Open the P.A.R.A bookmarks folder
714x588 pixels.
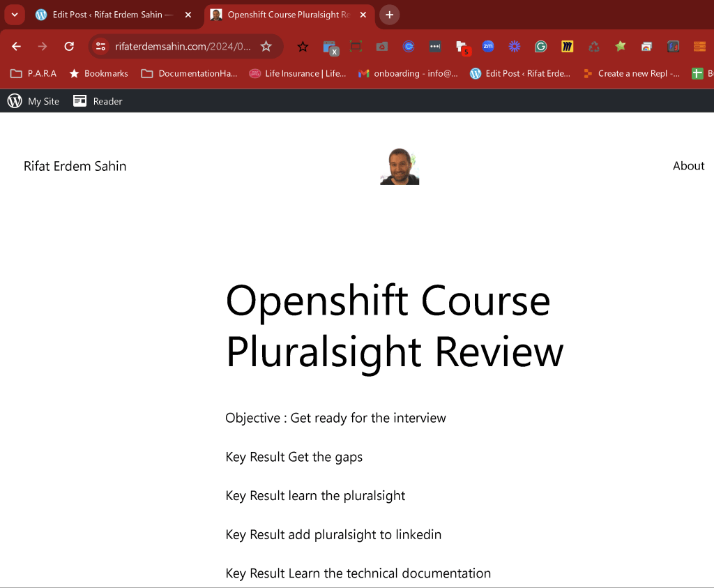click(33, 73)
